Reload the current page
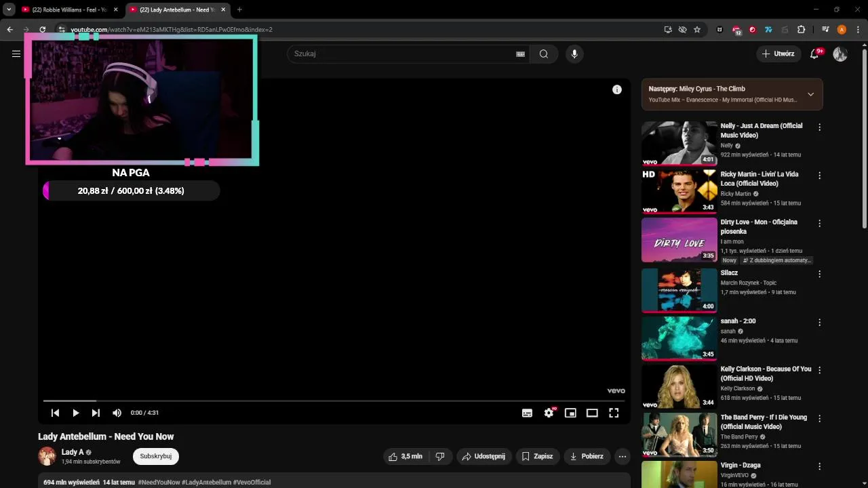 pos(42,29)
